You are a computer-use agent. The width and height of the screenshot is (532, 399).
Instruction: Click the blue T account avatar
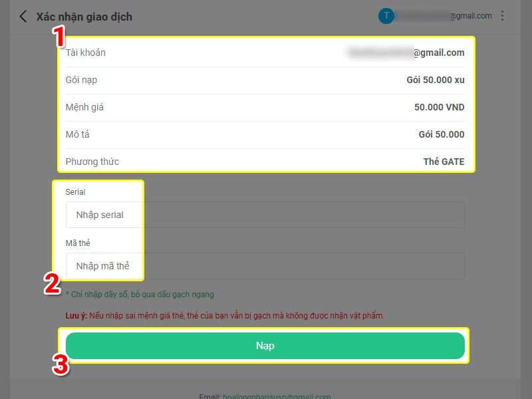[x=386, y=15]
